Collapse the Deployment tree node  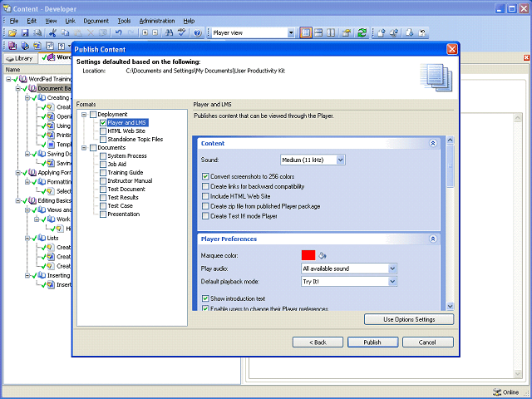point(84,115)
